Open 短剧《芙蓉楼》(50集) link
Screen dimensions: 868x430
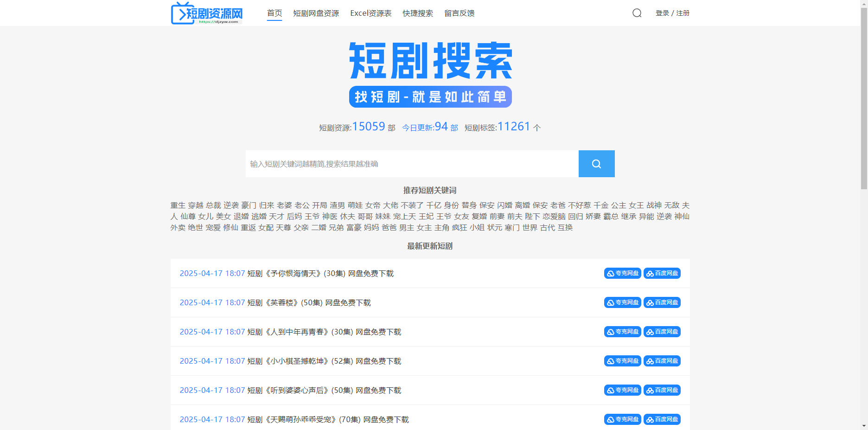tap(309, 303)
